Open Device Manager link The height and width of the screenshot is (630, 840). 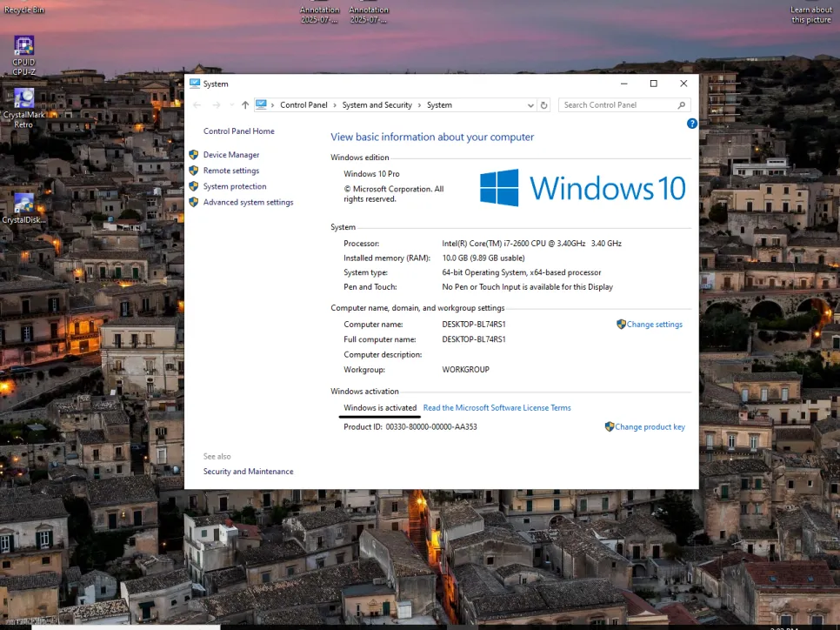[231, 154]
